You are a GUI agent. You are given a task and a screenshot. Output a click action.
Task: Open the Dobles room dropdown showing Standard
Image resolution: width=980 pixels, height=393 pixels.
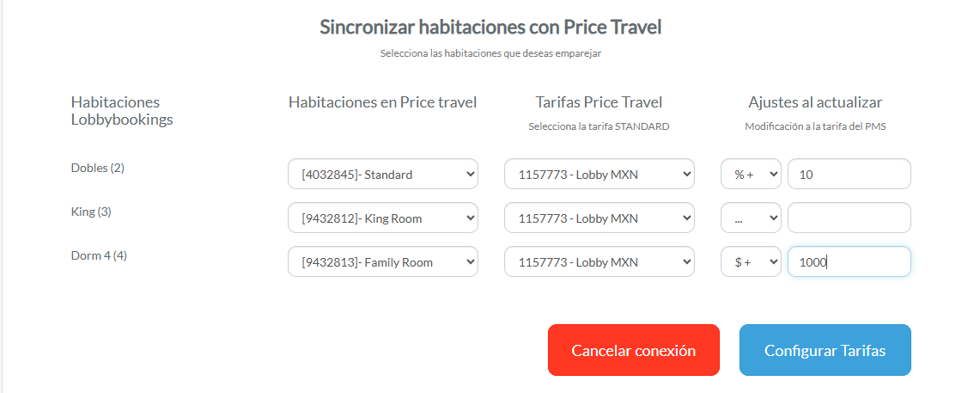click(x=382, y=174)
